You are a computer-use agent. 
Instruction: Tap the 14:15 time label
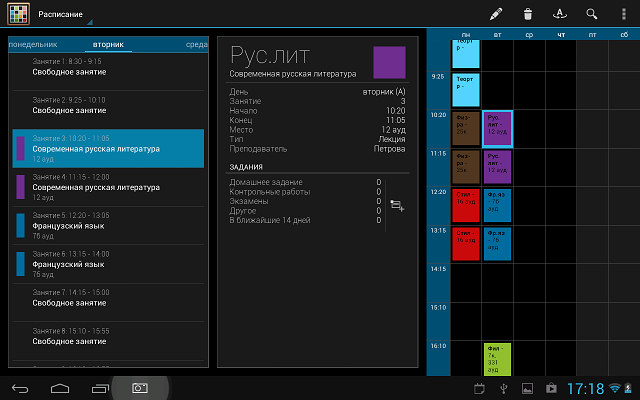pyautogui.click(x=438, y=269)
